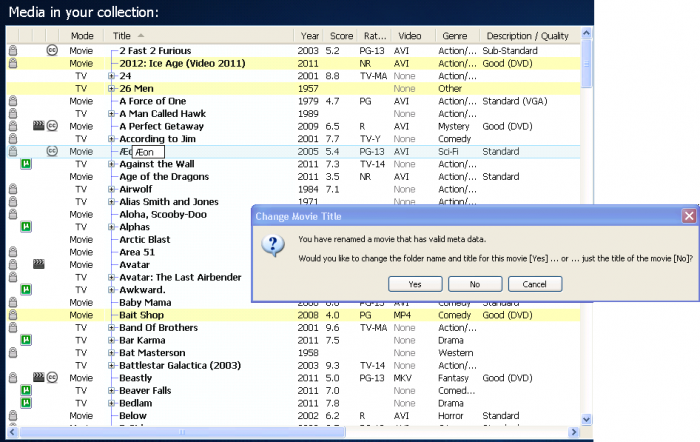
Task: Click the MKV video cell for Beastly
Action: (402, 378)
